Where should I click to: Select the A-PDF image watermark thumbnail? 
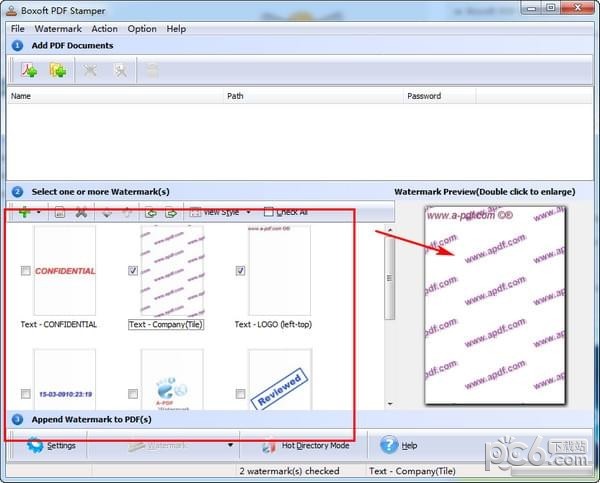[172, 379]
